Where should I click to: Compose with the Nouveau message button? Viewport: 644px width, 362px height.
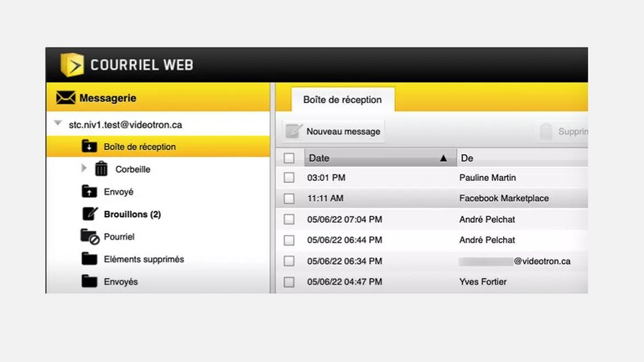[334, 132]
